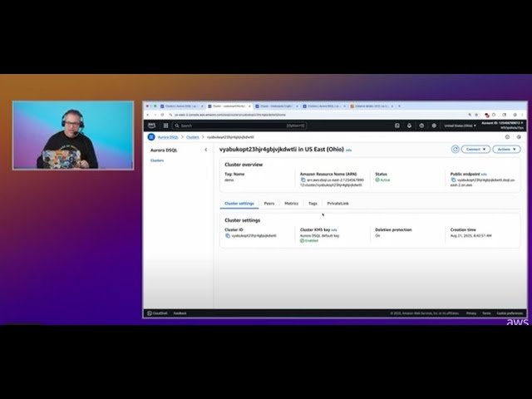Open the Public endpoint info link

[484, 175]
